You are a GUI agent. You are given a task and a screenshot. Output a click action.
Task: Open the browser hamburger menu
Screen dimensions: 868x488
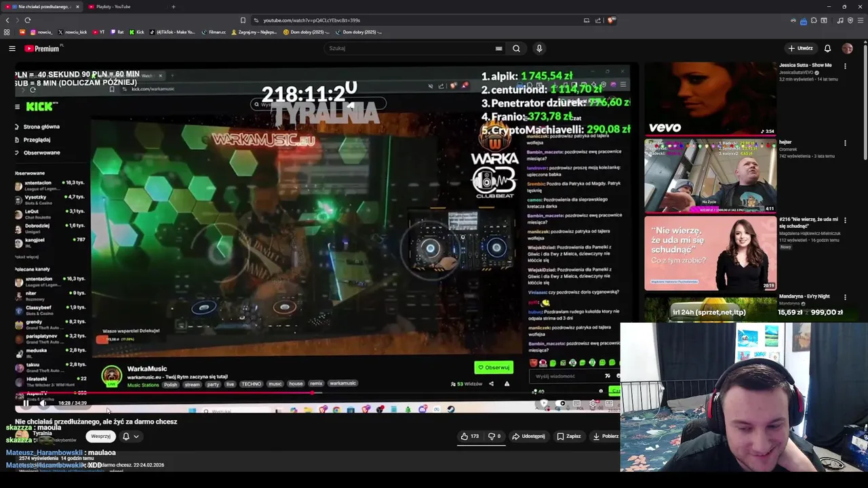point(860,20)
